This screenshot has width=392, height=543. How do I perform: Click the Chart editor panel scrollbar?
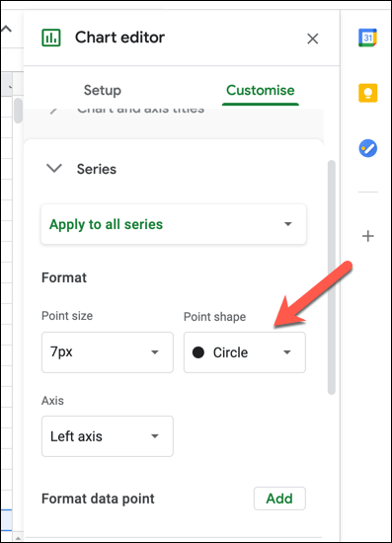click(x=332, y=277)
